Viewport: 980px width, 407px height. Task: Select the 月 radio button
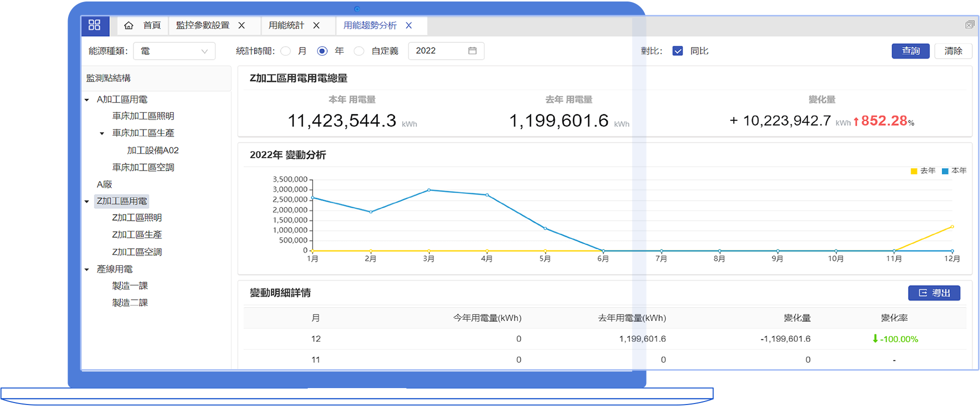point(286,51)
